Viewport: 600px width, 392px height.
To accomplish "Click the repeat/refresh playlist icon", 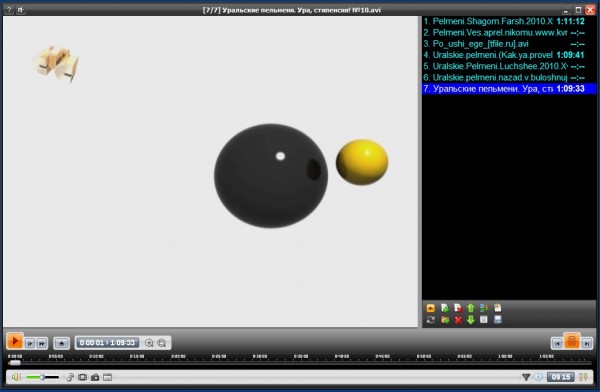I will (431, 320).
